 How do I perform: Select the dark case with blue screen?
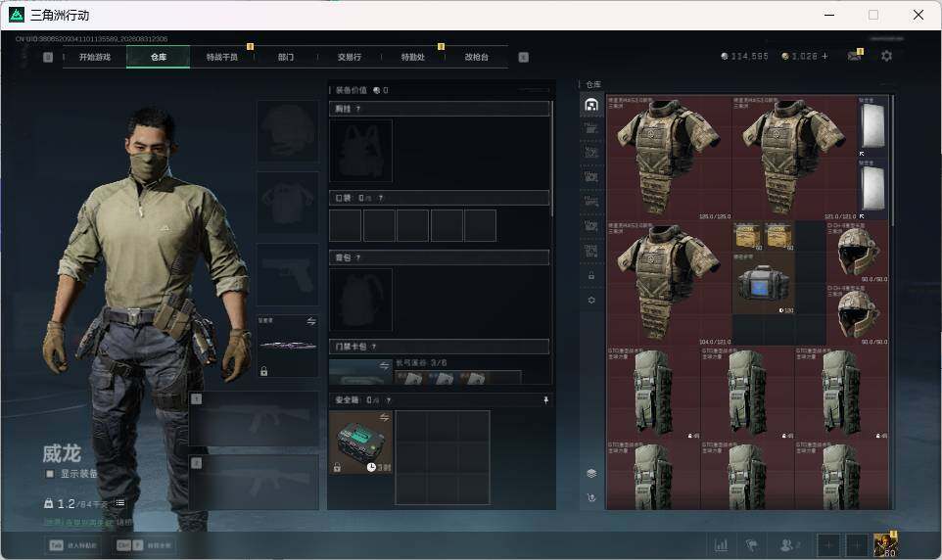pyautogui.click(x=763, y=283)
